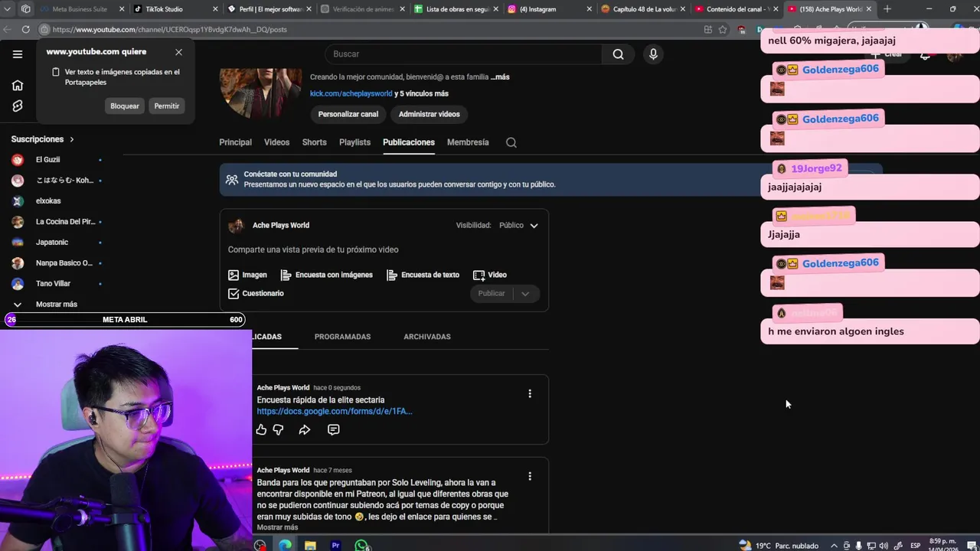The width and height of the screenshot is (980, 551).
Task: Open the kick.com/acheplaysworld link
Action: click(x=351, y=93)
